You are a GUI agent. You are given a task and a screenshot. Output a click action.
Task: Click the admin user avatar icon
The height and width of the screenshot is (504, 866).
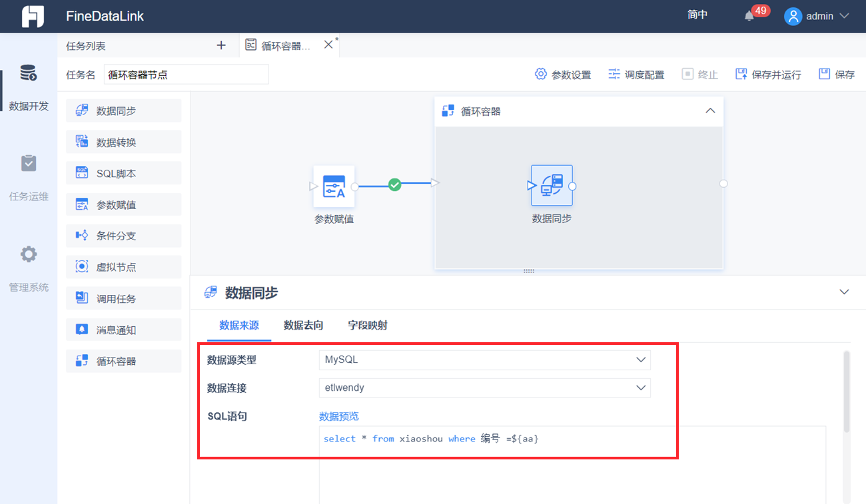click(793, 16)
